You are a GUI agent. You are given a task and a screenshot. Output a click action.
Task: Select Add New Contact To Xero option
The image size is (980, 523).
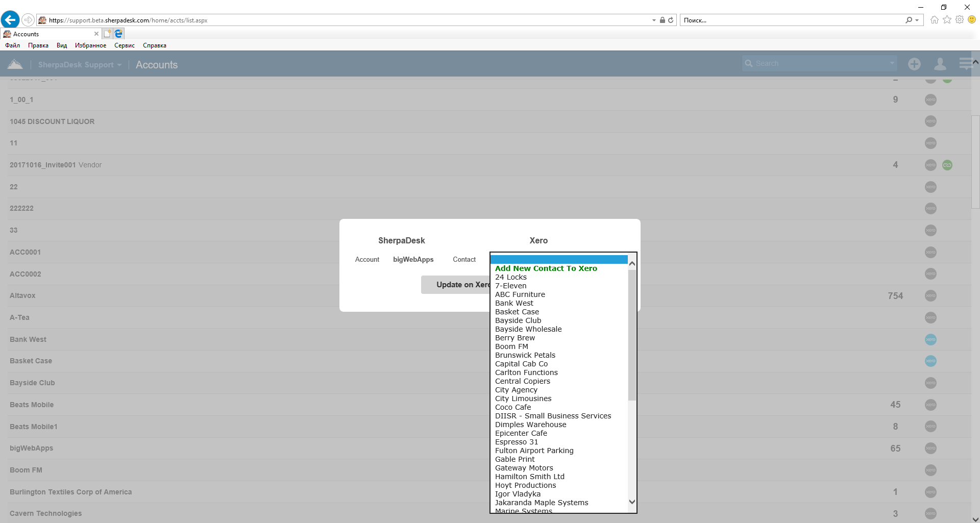[546, 268]
